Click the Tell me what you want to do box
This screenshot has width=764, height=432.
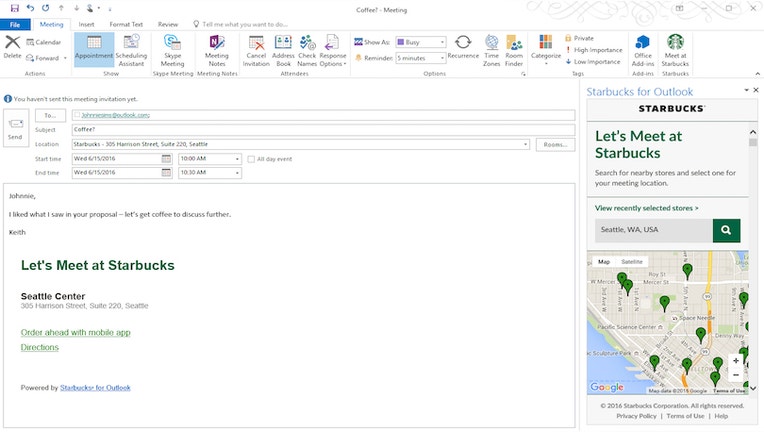241,24
